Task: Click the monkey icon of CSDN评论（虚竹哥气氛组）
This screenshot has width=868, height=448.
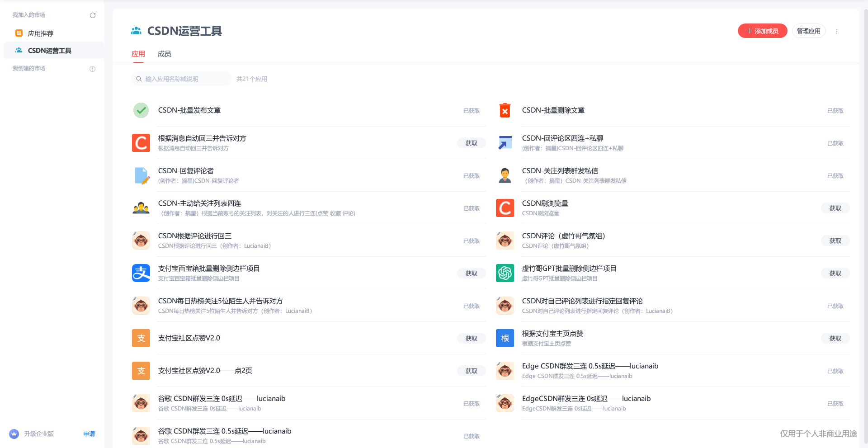Action: (x=505, y=241)
